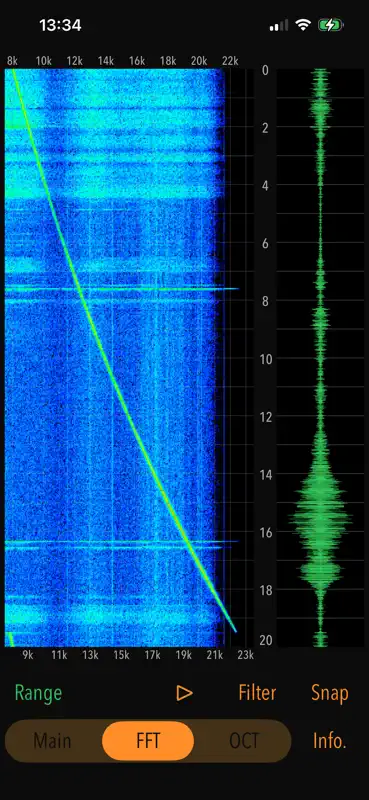Tap the 22k label on top frequency axis
The width and height of the screenshot is (369, 800).
pyautogui.click(x=230, y=61)
